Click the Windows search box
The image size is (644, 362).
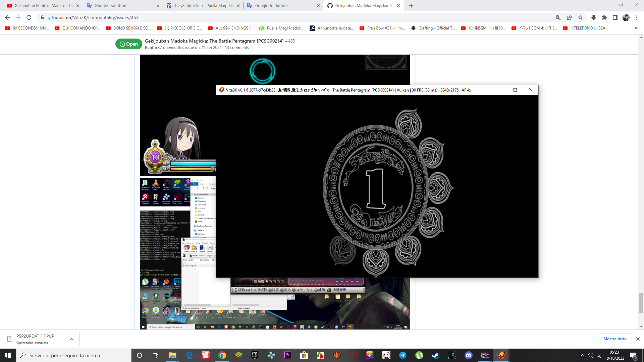coord(74,355)
